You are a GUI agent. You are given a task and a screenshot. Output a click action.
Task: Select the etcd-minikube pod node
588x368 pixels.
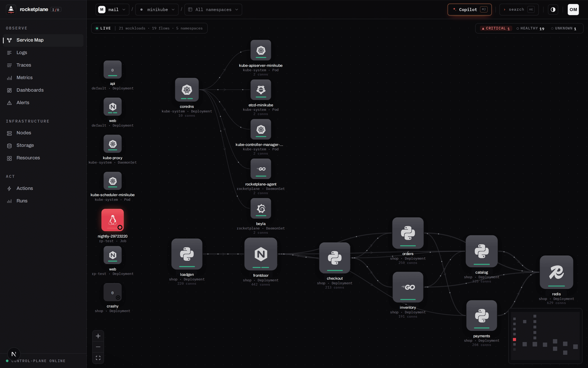click(x=261, y=90)
